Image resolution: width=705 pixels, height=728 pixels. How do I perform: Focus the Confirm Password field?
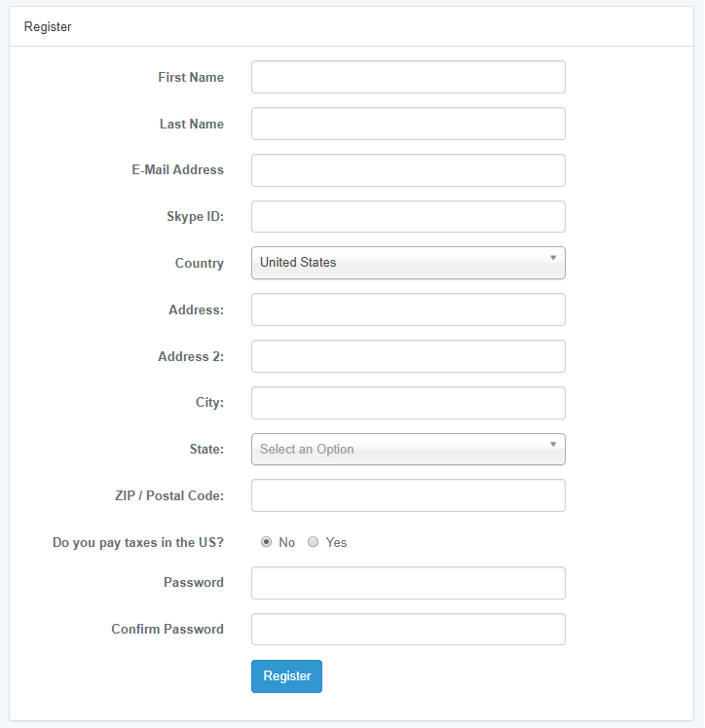pos(408,630)
